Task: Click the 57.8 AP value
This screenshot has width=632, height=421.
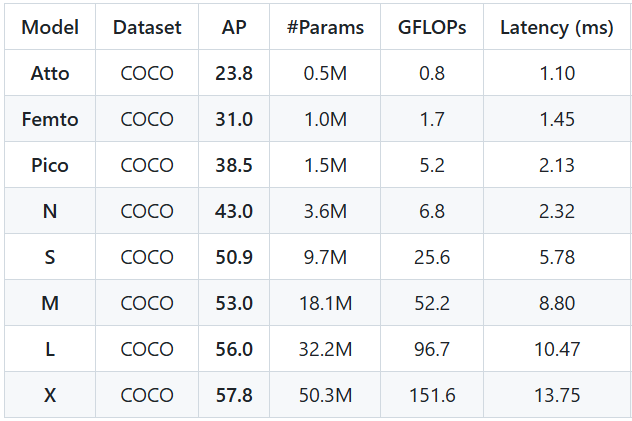Action: click(234, 395)
